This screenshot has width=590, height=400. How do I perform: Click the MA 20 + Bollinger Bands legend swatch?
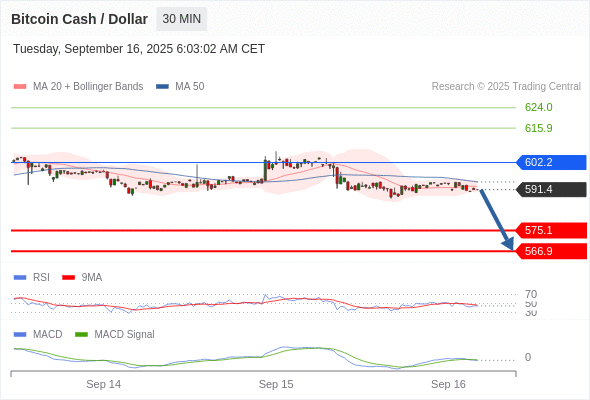pyautogui.click(x=20, y=87)
